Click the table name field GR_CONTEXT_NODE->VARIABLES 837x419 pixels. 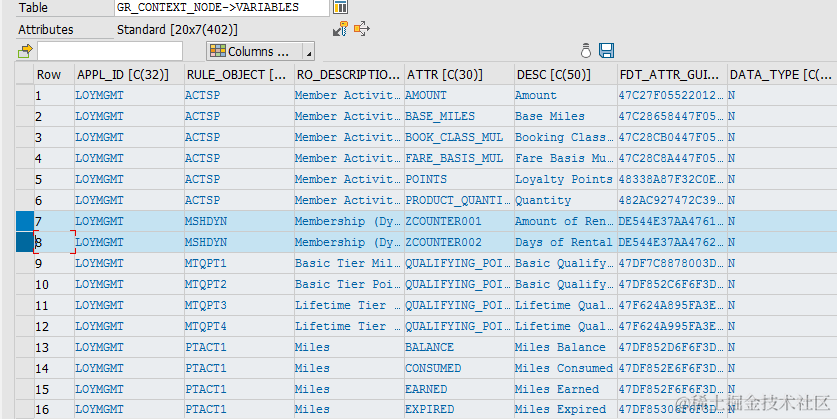222,7
